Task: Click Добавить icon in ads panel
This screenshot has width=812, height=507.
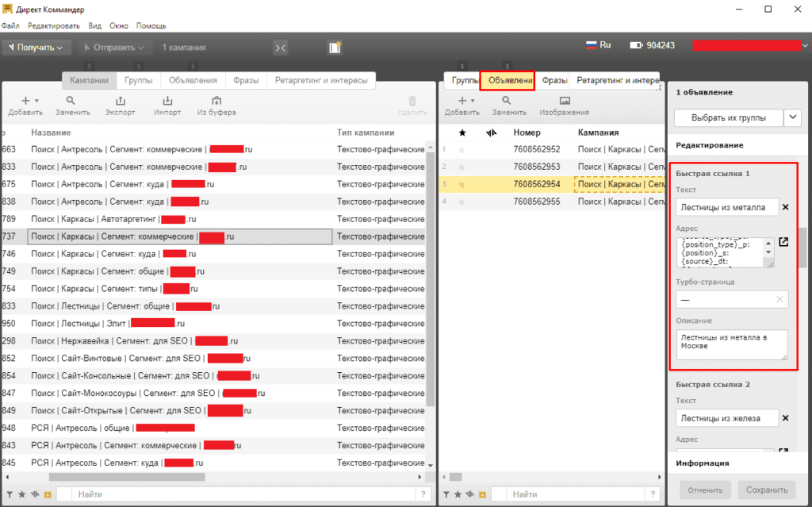Action: (x=462, y=101)
